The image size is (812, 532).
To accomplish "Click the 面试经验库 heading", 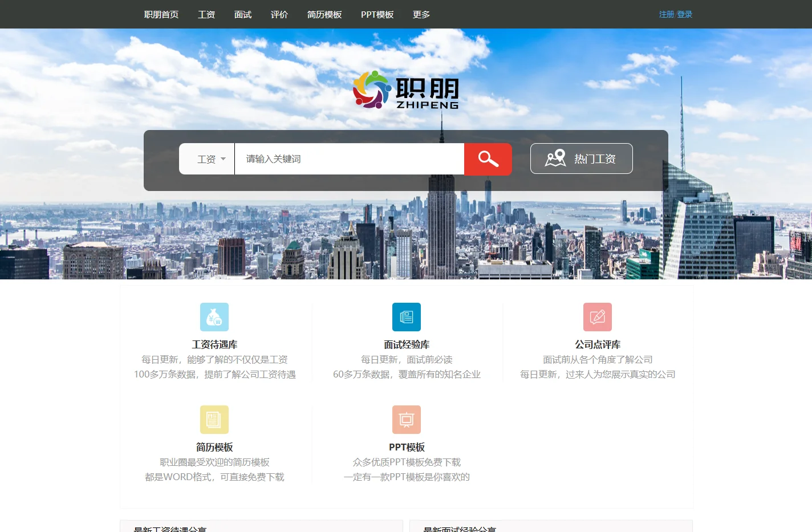I will coord(407,344).
